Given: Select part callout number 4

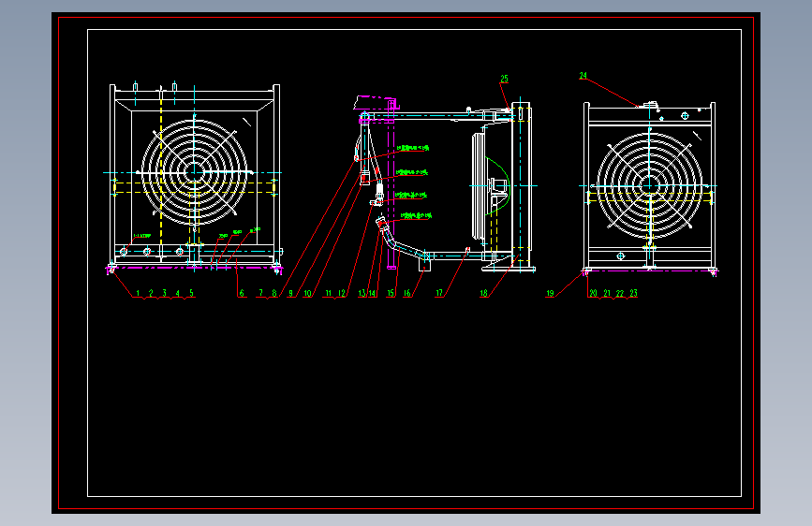Looking at the screenshot, I should click(x=178, y=293).
